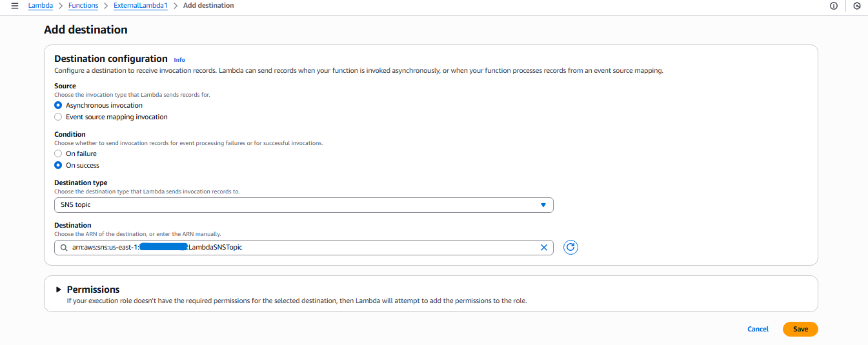The image size is (868, 345).
Task: Click the search icon in Destination field
Action: pyautogui.click(x=64, y=248)
